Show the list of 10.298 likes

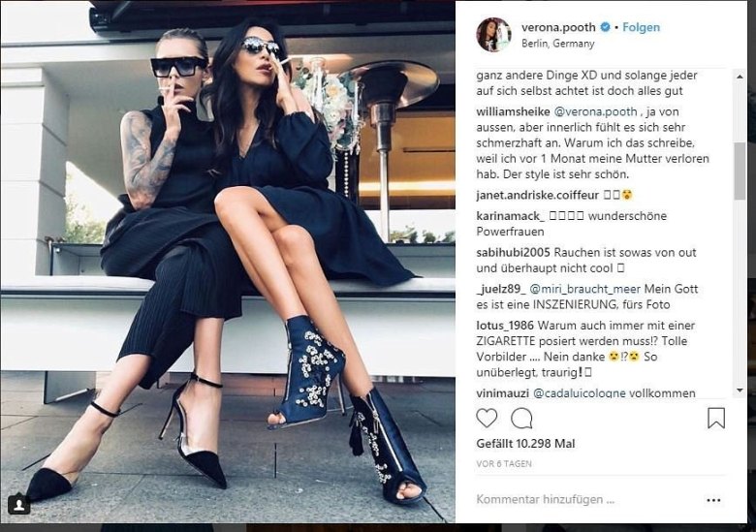pos(525,444)
